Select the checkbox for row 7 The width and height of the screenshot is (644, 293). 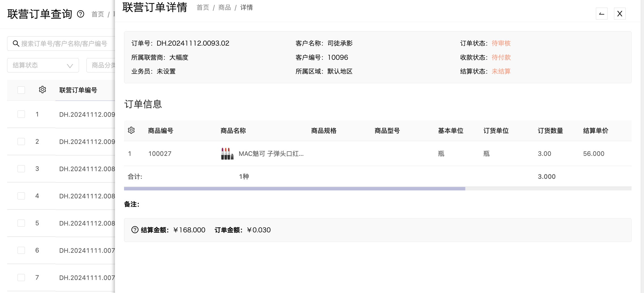21,277
